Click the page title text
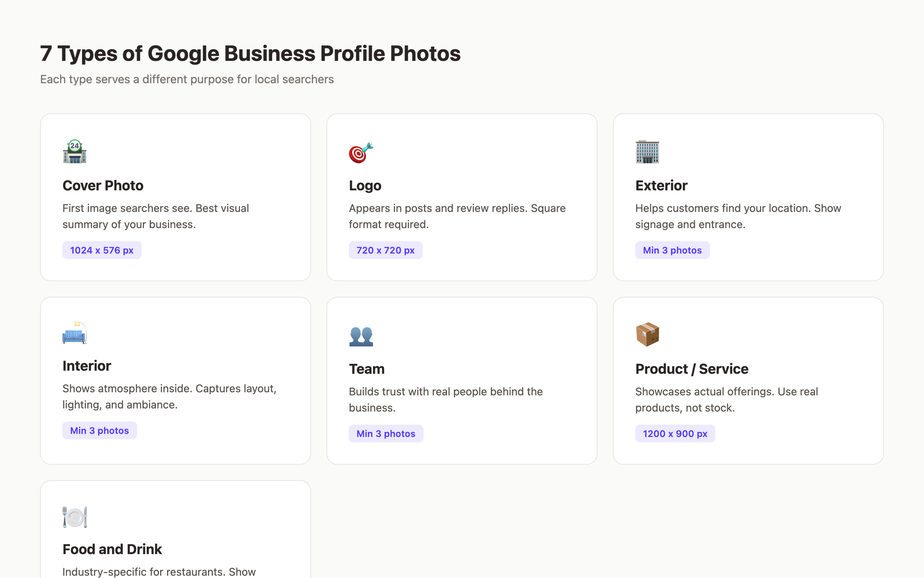The image size is (924, 578). [x=250, y=53]
